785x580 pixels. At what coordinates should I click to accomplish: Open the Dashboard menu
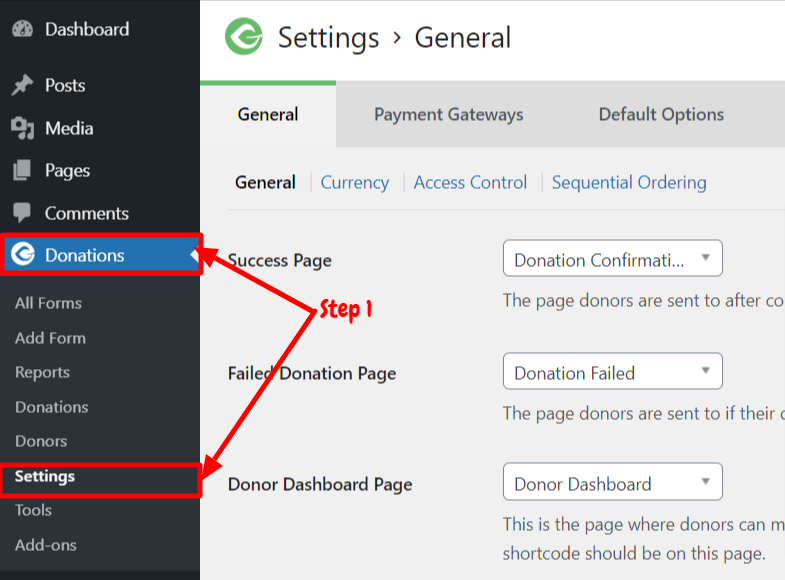pyautogui.click(x=87, y=29)
